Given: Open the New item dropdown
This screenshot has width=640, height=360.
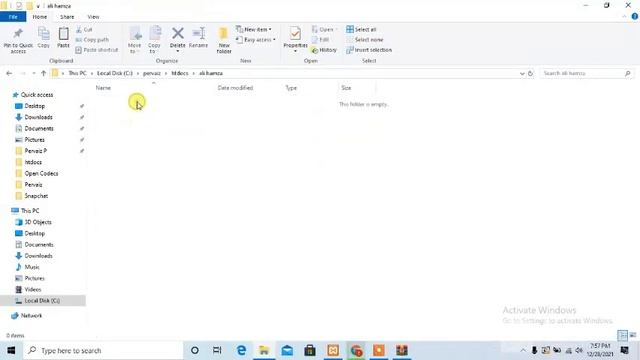Looking at the screenshot, I should point(253,29).
